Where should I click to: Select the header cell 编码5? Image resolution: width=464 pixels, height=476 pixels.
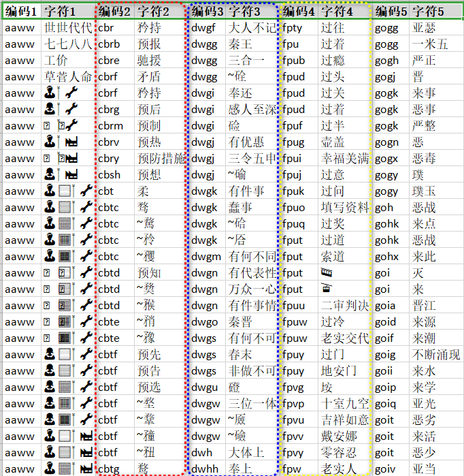click(391, 12)
